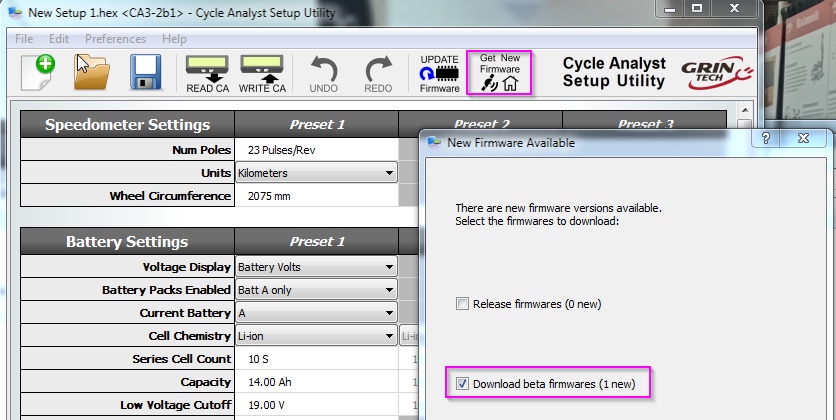Click Speedometer Settings section header
836x420 pixels.
click(x=127, y=124)
